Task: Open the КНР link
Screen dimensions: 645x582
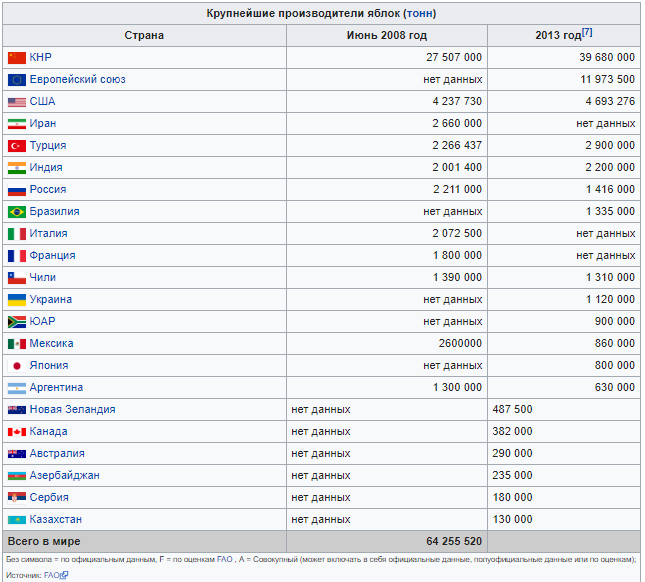Action: click(40, 58)
